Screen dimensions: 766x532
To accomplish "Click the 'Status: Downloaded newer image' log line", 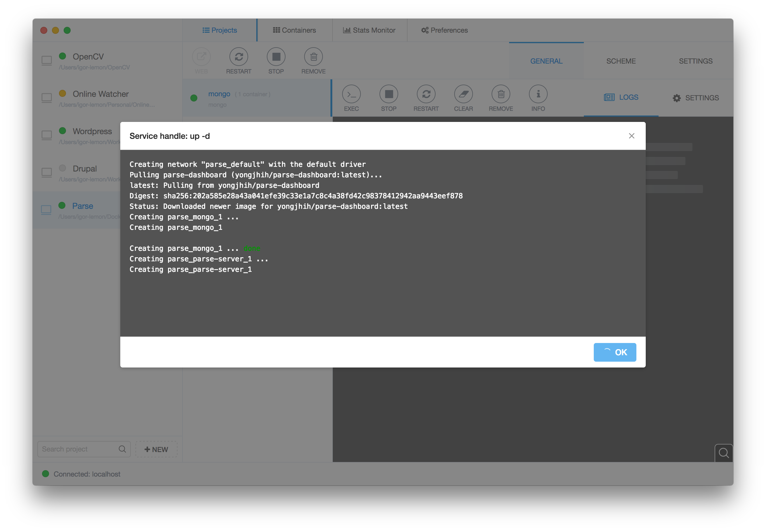I will pos(269,206).
